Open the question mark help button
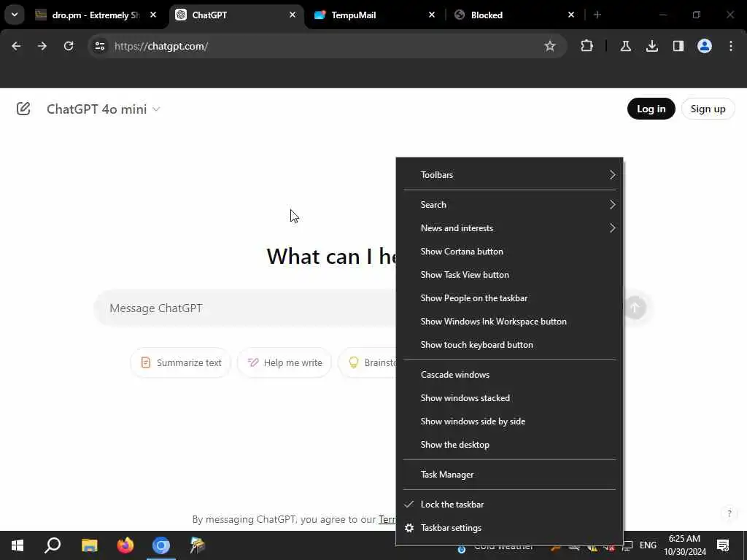Image resolution: width=747 pixels, height=560 pixels. coord(729,513)
